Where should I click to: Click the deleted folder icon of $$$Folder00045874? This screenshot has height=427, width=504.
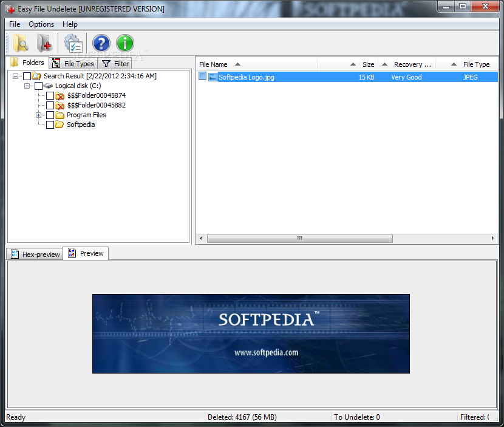click(60, 96)
